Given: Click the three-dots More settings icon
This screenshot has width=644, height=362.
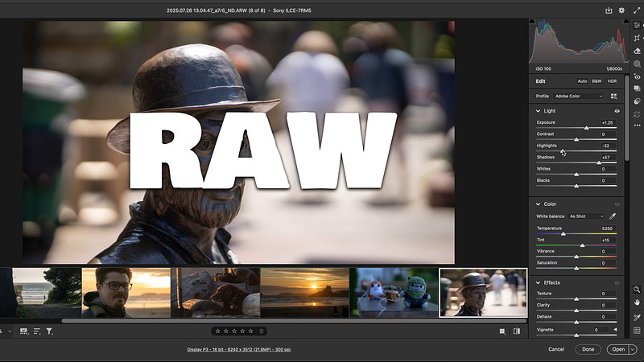Looking at the screenshot, I should click(637, 125).
